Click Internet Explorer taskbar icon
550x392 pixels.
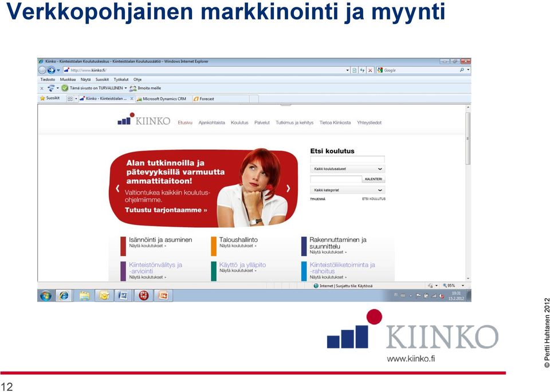pyautogui.click(x=64, y=296)
